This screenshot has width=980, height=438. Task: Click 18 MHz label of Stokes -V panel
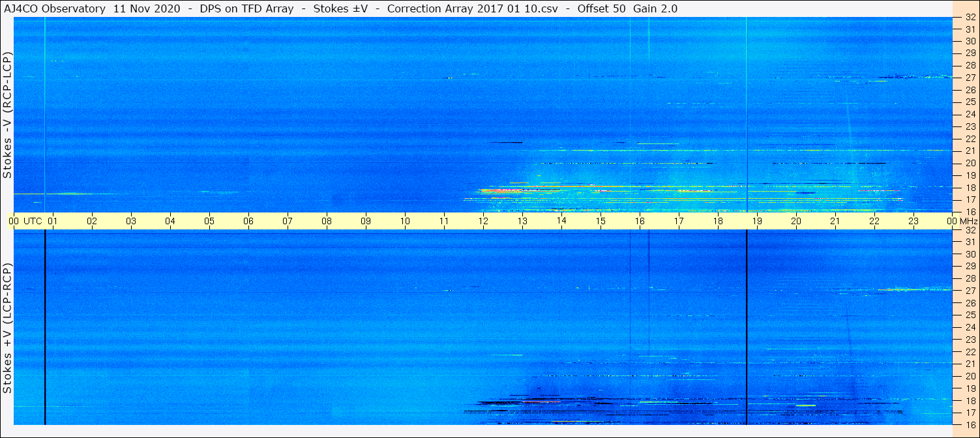click(970, 187)
